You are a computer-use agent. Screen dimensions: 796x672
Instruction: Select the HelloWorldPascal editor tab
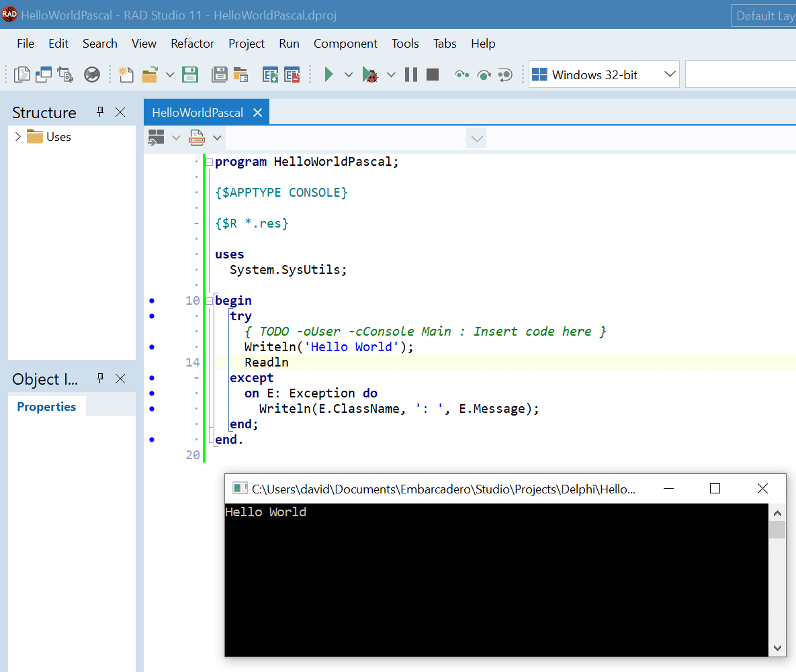197,113
